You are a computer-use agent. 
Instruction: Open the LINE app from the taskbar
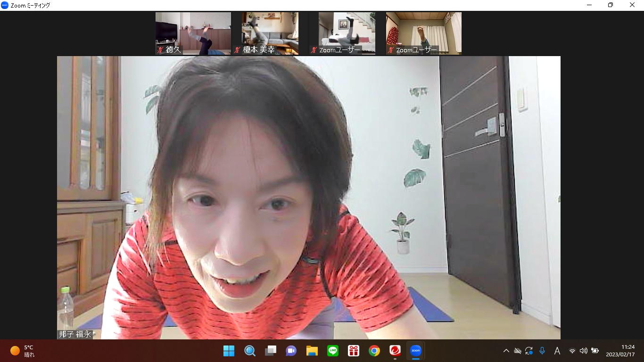coord(333,351)
